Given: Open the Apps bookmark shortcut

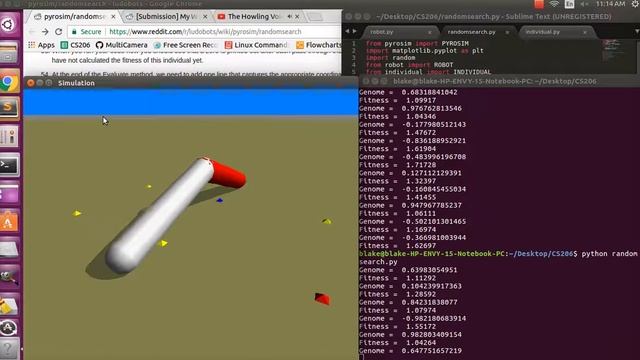Looking at the screenshot, I should [x=41, y=45].
